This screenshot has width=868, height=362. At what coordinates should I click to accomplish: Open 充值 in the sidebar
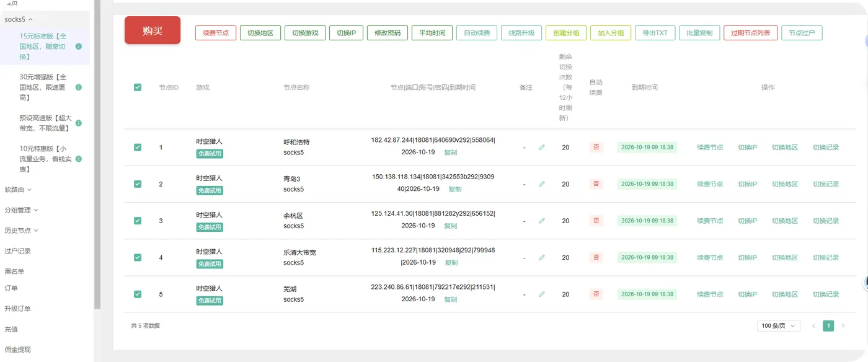pyautogui.click(x=11, y=329)
